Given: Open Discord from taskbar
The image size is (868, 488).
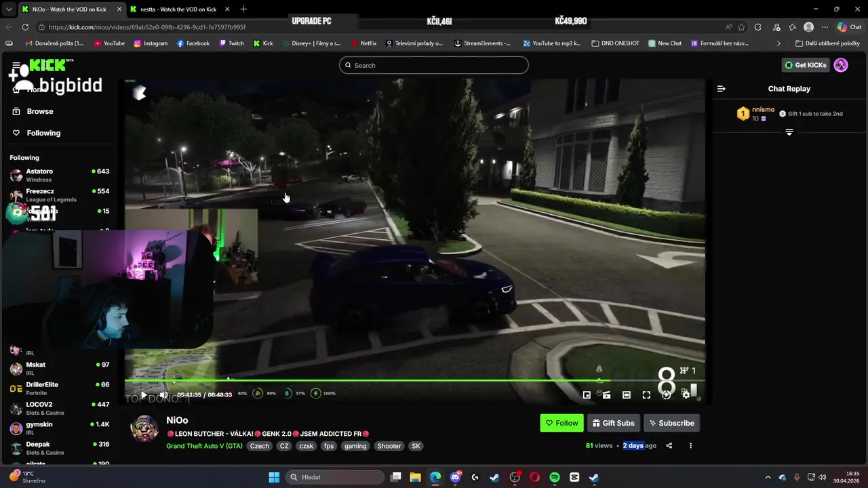Looking at the screenshot, I should click(x=455, y=477).
